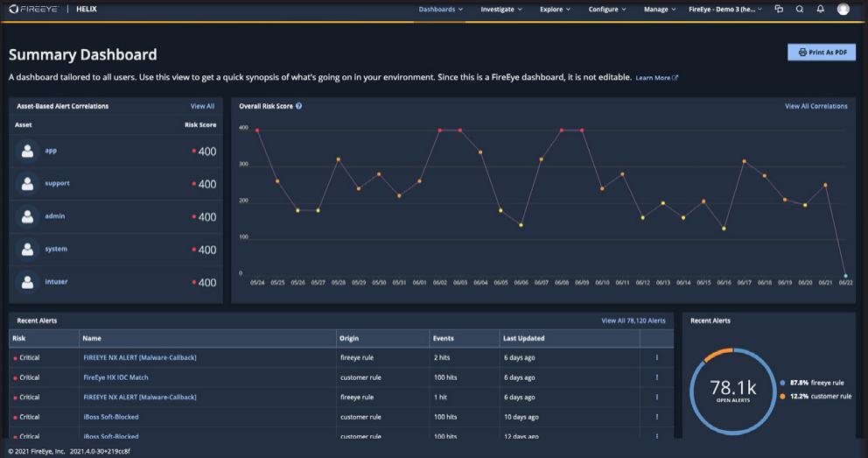
Task: Expand the Investigate menu
Action: (x=501, y=9)
